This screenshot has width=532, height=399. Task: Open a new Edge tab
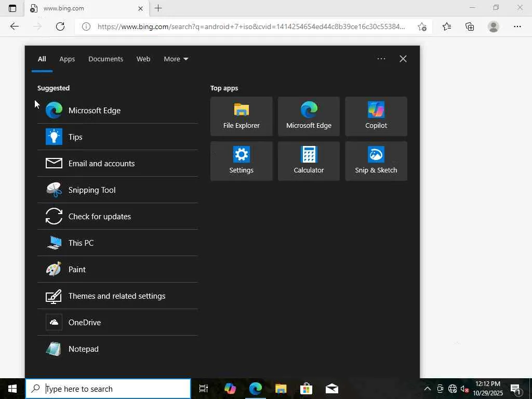[158, 8]
